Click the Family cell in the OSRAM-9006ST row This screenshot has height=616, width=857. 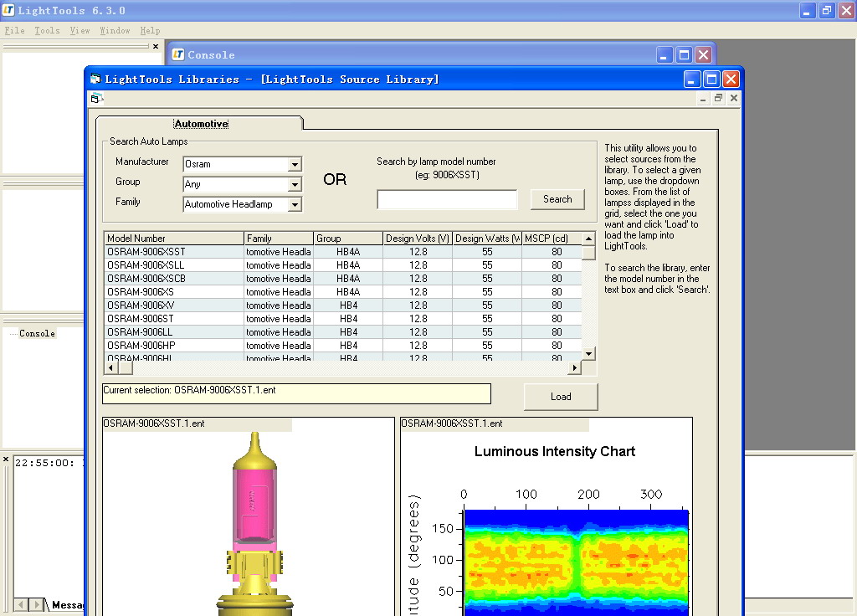(x=279, y=319)
